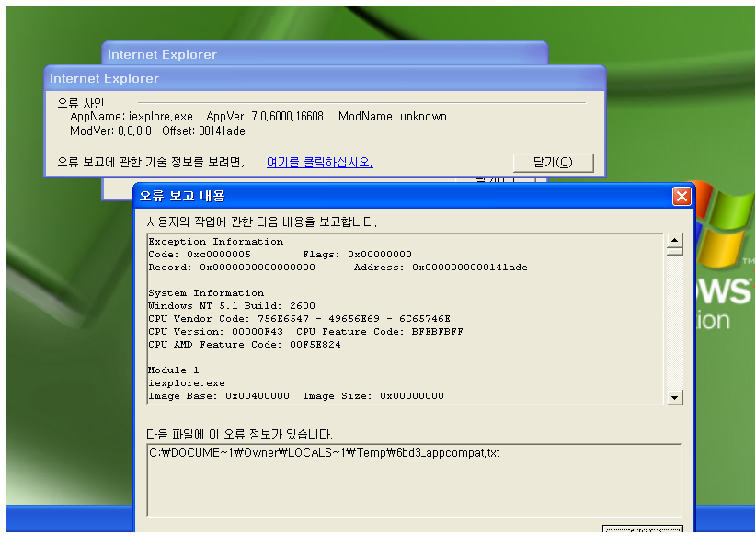
Task: Click the 'Record: 0x0000000000000000' value
Action: tap(232, 268)
